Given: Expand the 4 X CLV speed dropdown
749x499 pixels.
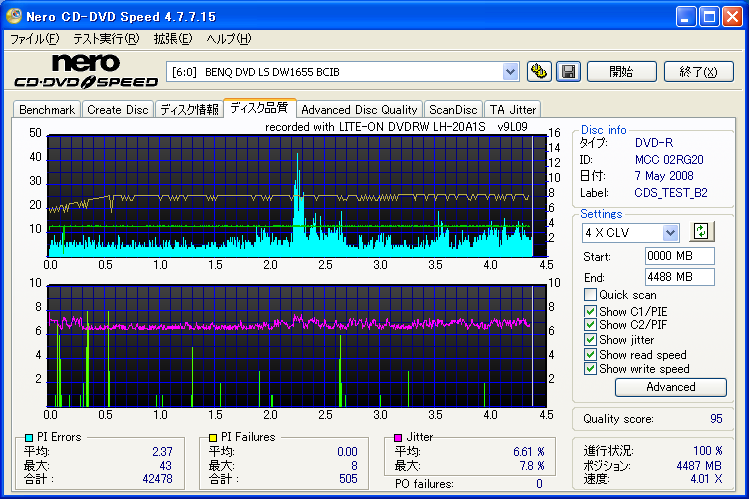Looking at the screenshot, I should [x=670, y=233].
